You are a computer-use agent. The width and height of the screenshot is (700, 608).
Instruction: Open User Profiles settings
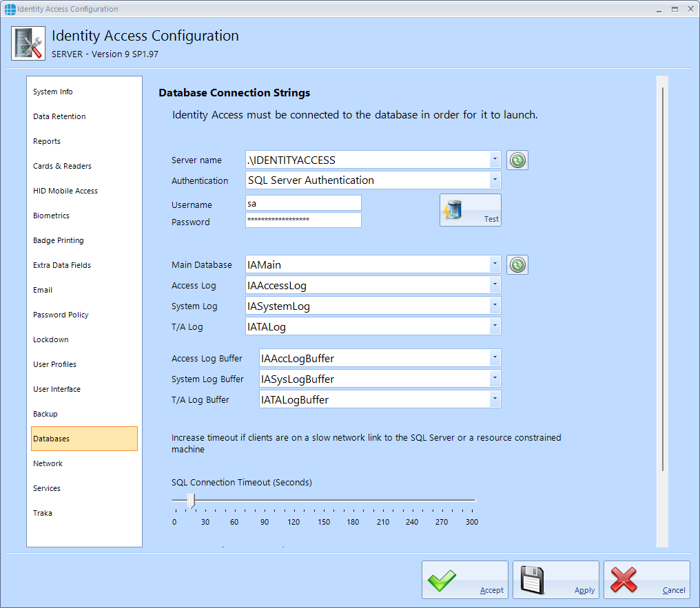[84, 364]
